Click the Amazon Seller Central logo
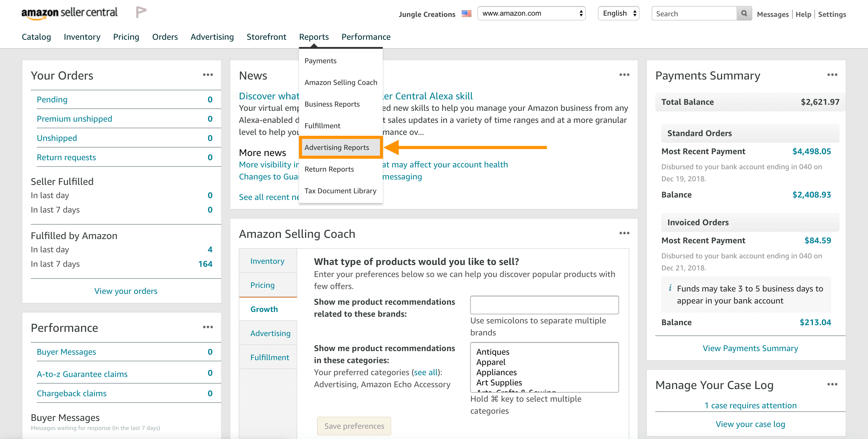Image resolution: width=868 pixels, height=439 pixels. [x=69, y=13]
